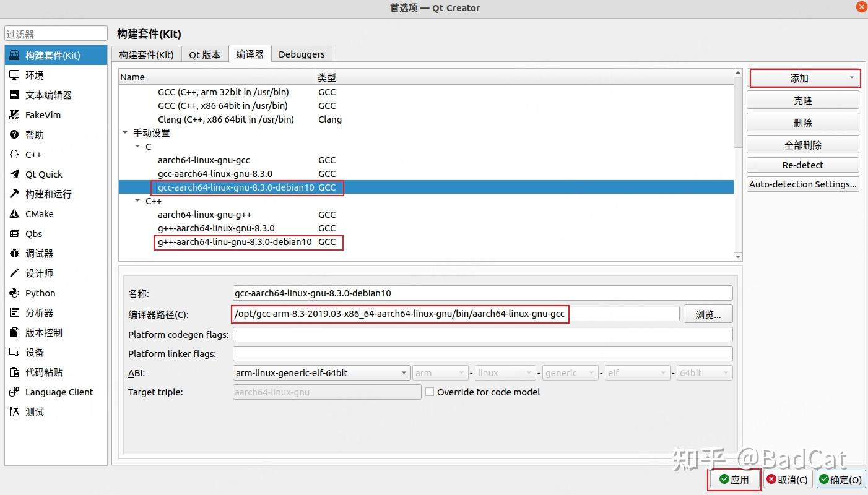The image size is (868, 495).
Task: Click the 删除 button
Action: (803, 123)
